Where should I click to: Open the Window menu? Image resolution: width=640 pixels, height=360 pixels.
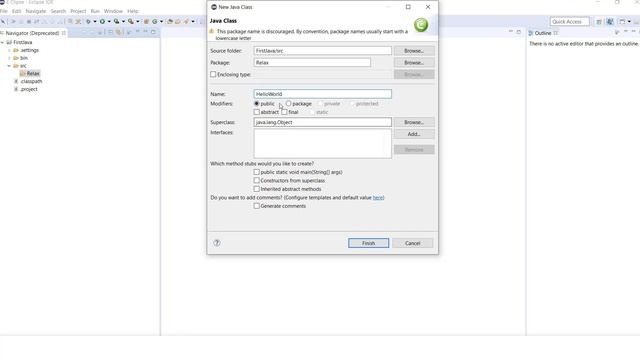click(x=113, y=11)
